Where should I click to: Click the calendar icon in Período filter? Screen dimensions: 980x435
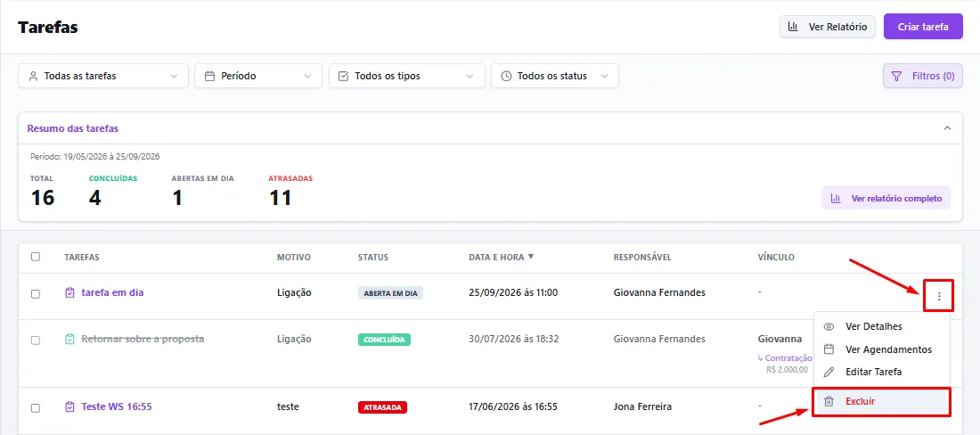(210, 77)
